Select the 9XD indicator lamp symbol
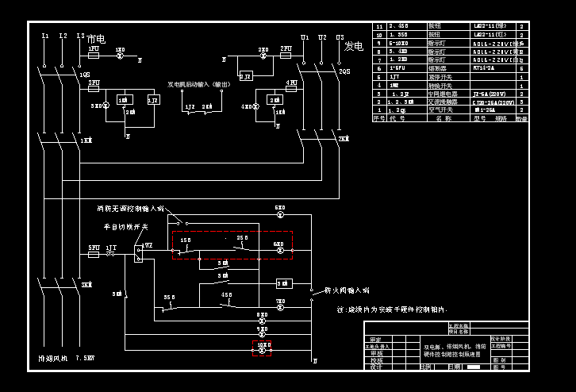576x392 pixels. click(x=262, y=334)
